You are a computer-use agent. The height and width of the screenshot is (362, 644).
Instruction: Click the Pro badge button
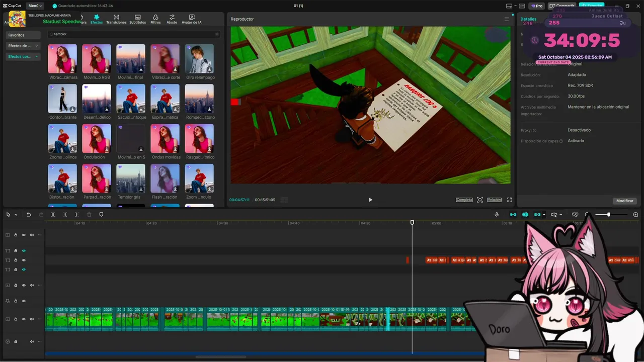click(536, 6)
